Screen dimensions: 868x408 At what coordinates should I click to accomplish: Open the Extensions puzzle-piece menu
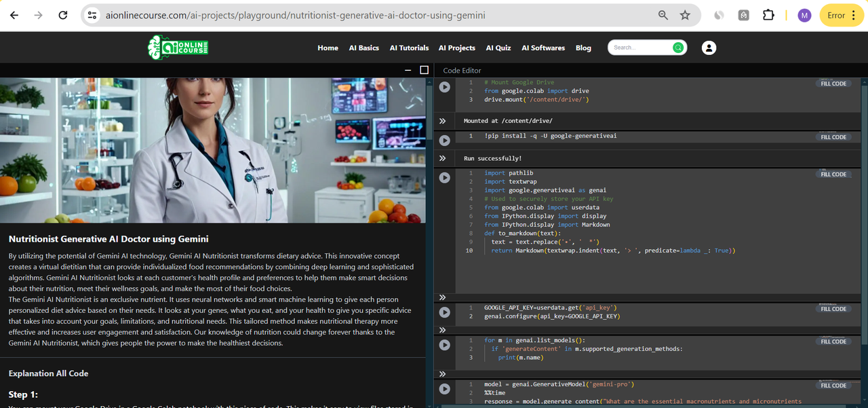coord(768,15)
